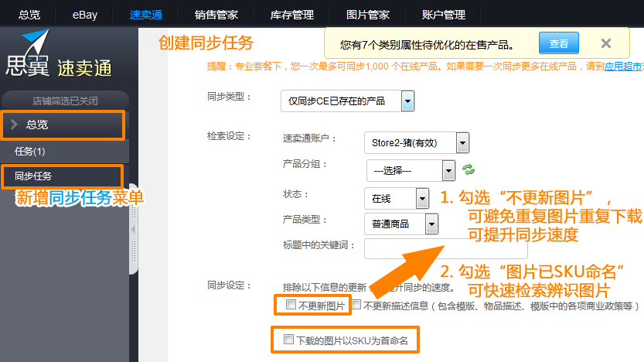Open the 账户管理 tab
Screen dimensions: 644x362
(x=444, y=15)
